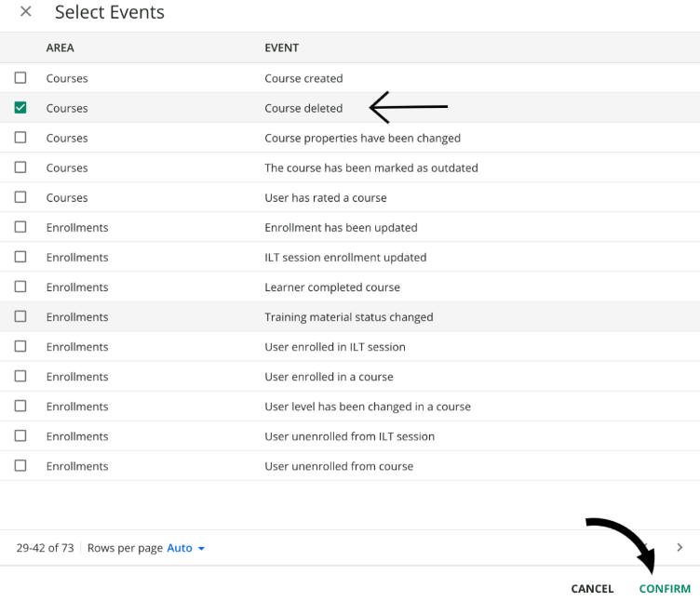The width and height of the screenshot is (700, 601).
Task: Enable User enrolled in a course checkbox
Action: click(x=20, y=376)
